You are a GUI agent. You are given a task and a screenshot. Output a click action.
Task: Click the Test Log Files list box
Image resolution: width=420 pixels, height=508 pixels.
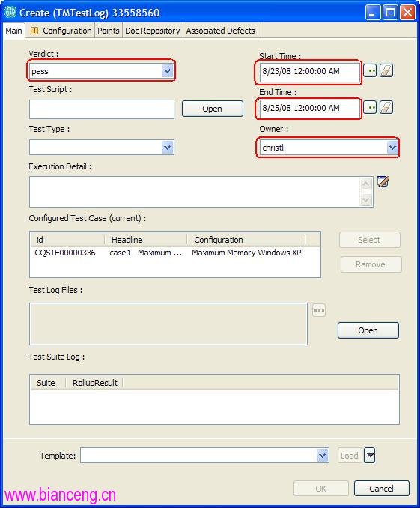[x=168, y=324]
